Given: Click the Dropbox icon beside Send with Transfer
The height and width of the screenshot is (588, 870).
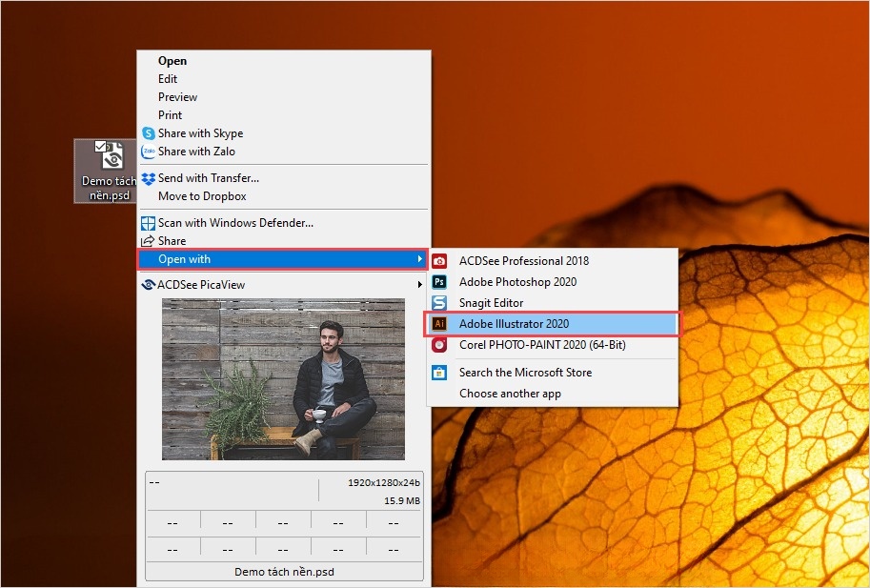Looking at the screenshot, I should pos(149,178).
